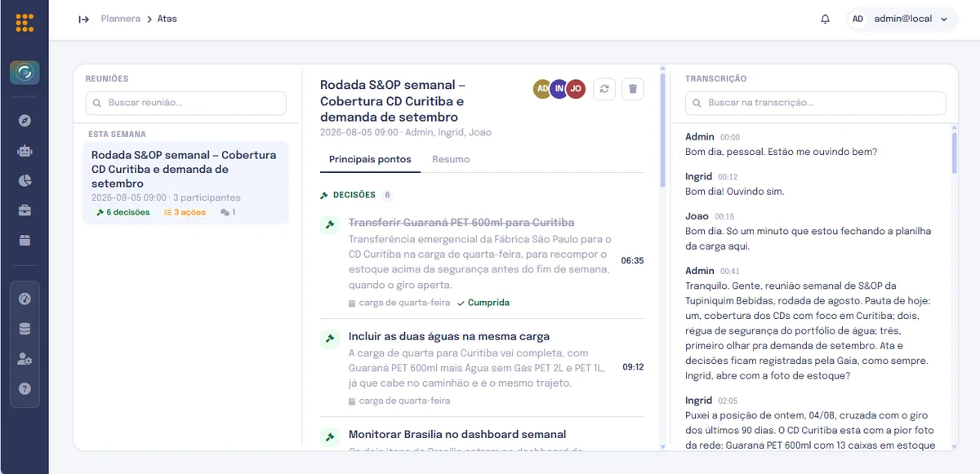The height and width of the screenshot is (474, 980).
Task: Jump to timestamp 06:35 of first decision
Action: (x=632, y=261)
